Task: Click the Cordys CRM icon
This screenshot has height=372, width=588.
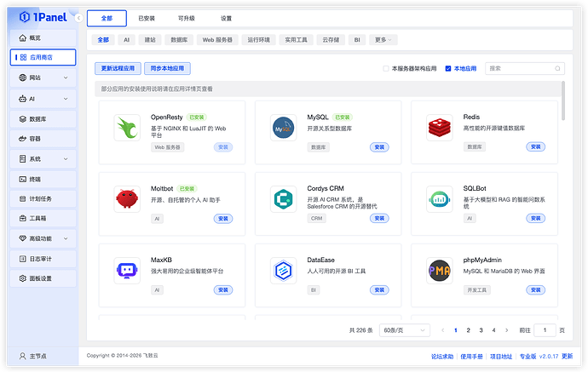Action: pos(283,199)
